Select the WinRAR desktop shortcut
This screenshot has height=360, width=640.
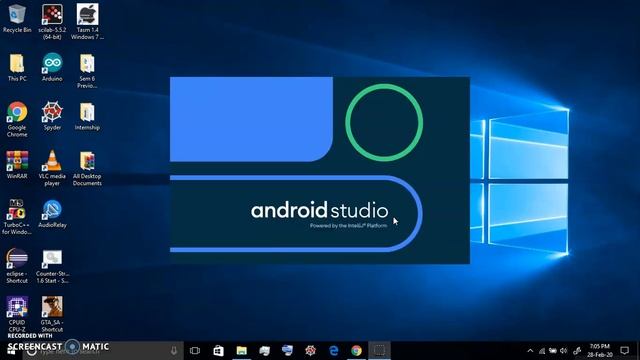click(x=17, y=165)
